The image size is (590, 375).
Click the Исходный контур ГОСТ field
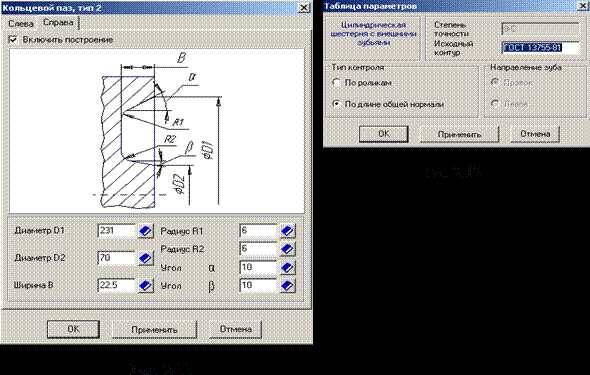coord(540,48)
